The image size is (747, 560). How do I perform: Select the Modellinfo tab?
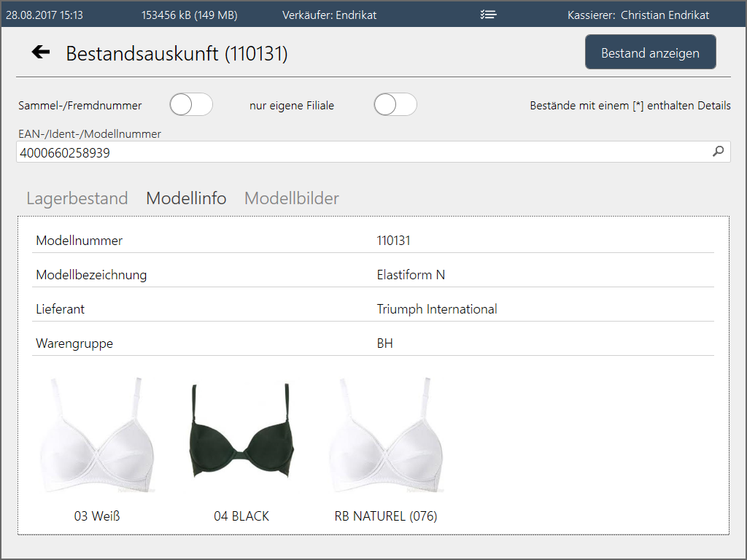tap(186, 198)
